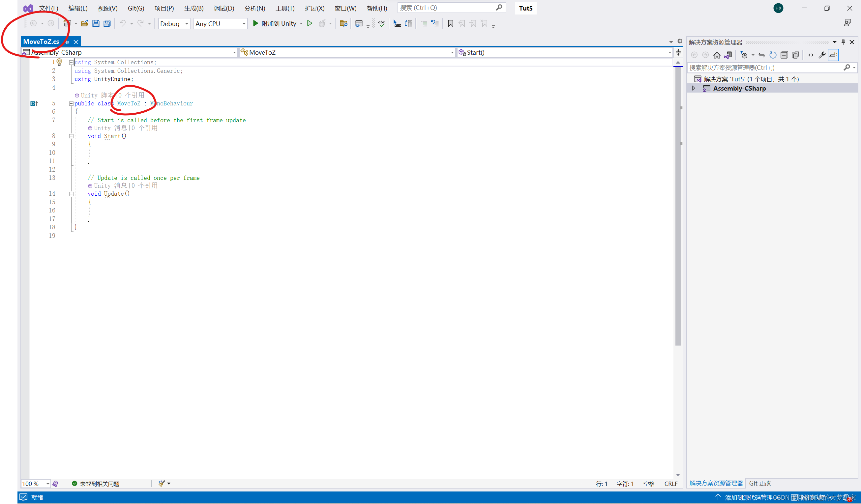
Task: Collapse the Start() method code block
Action: tap(71, 136)
